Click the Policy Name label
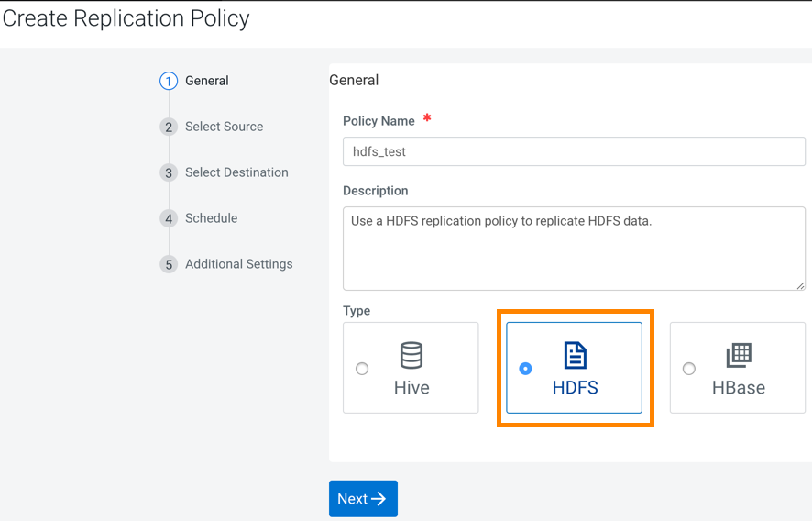This screenshot has width=812, height=521. click(x=379, y=121)
